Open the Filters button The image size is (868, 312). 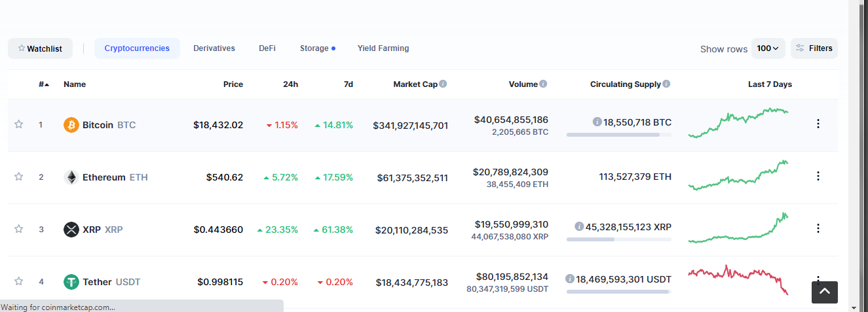tap(814, 48)
